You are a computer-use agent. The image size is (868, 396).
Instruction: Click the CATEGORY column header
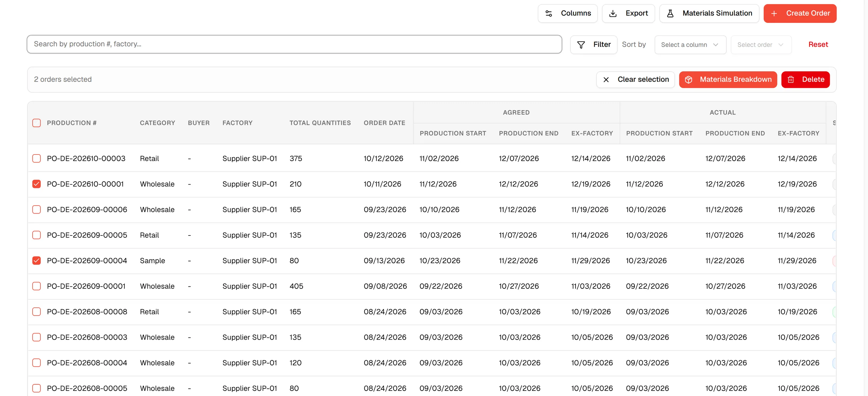point(157,123)
